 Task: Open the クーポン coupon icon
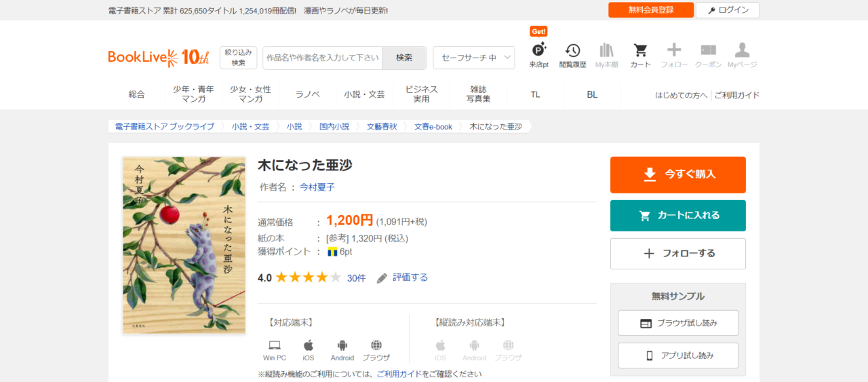[x=708, y=51]
